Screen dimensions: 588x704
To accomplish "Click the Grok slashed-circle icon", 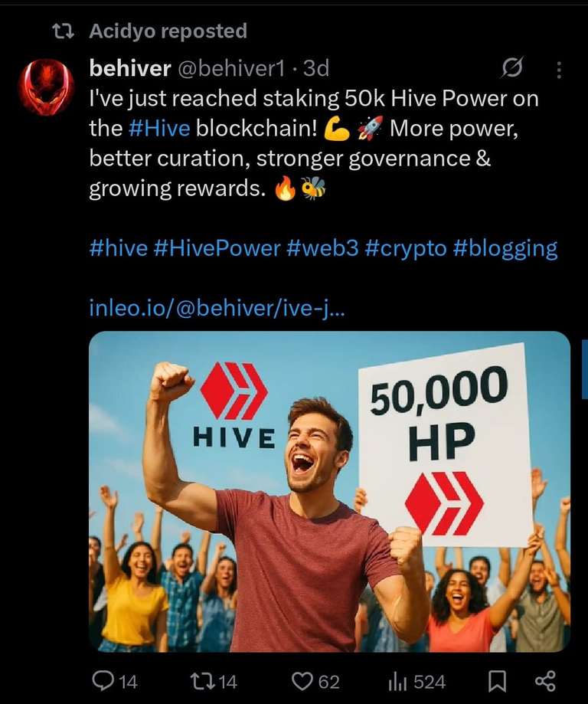I will [x=512, y=68].
